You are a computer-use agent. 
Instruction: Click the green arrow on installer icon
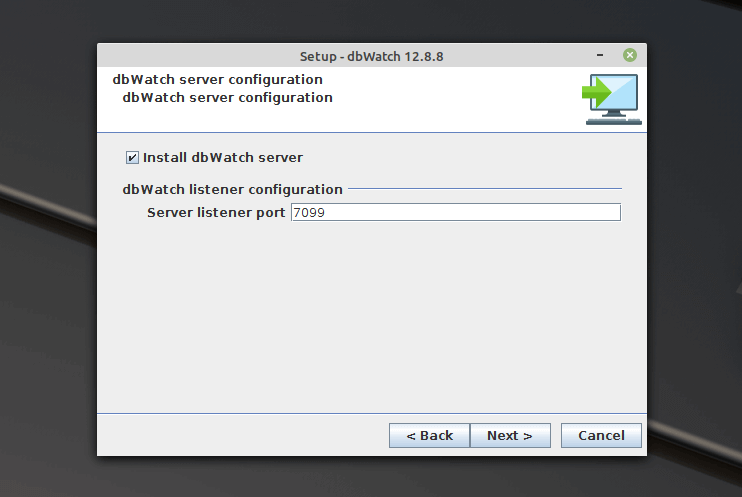click(x=596, y=94)
